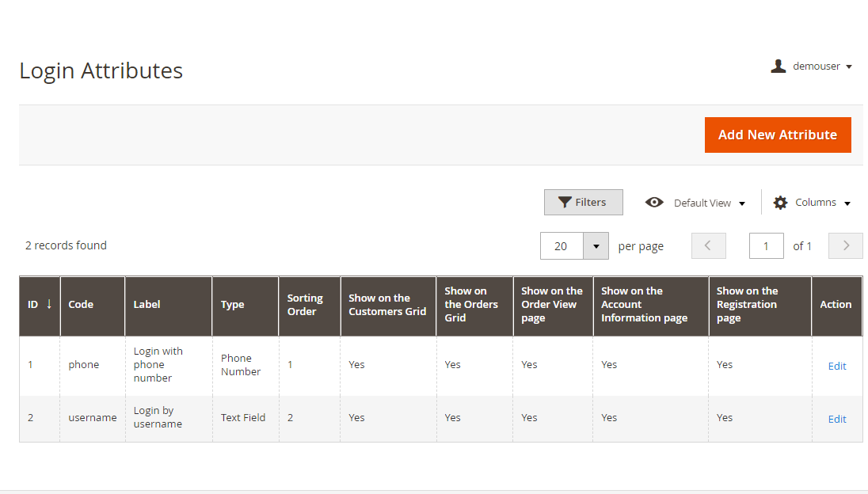
Task: Click 'Login by username' label cell
Action: pos(158,418)
